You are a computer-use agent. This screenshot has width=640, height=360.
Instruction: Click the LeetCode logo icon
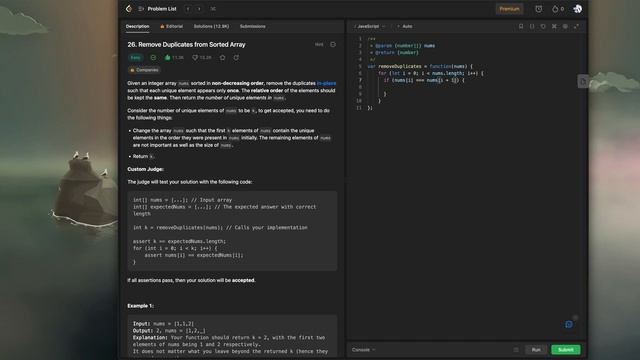pos(129,9)
